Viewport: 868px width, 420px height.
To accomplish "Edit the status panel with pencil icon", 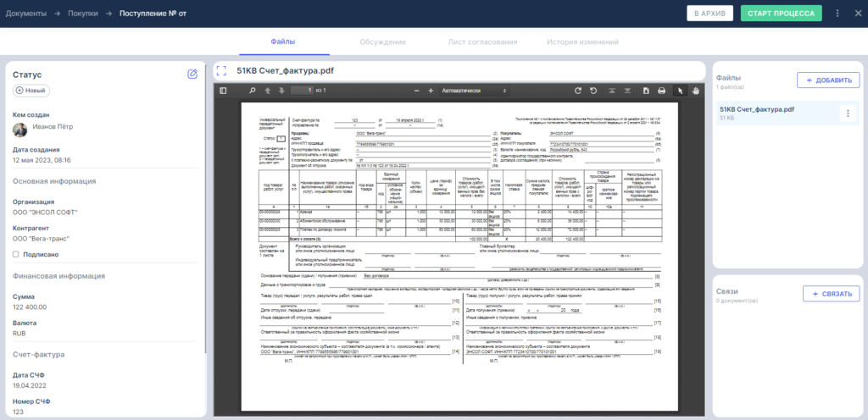I will tap(192, 74).
